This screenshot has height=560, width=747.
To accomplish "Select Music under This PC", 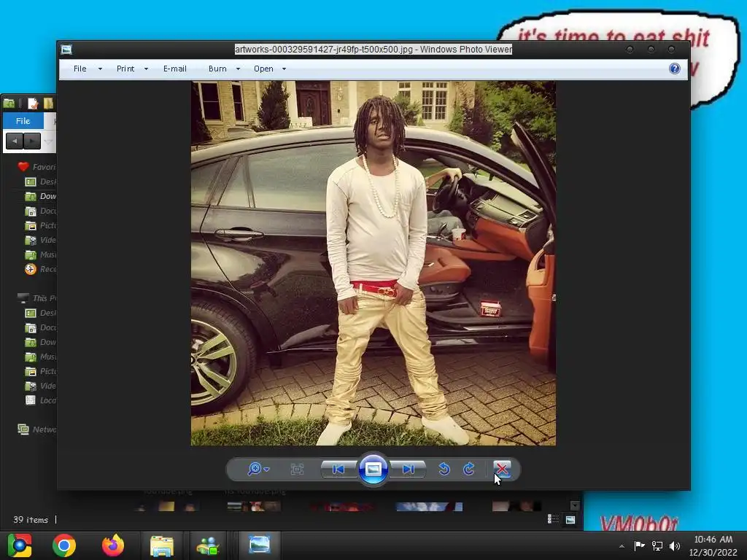I will tap(41, 357).
